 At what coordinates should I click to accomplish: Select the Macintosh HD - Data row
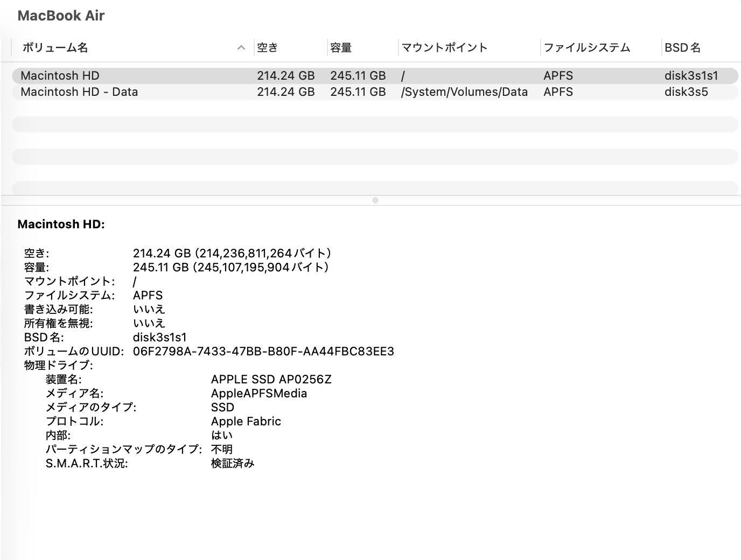(375, 92)
